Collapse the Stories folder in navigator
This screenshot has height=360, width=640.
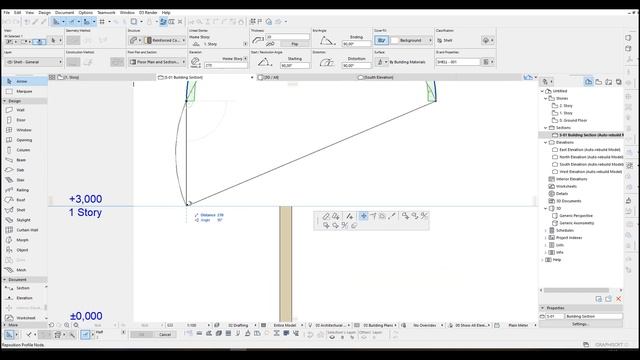545,98
